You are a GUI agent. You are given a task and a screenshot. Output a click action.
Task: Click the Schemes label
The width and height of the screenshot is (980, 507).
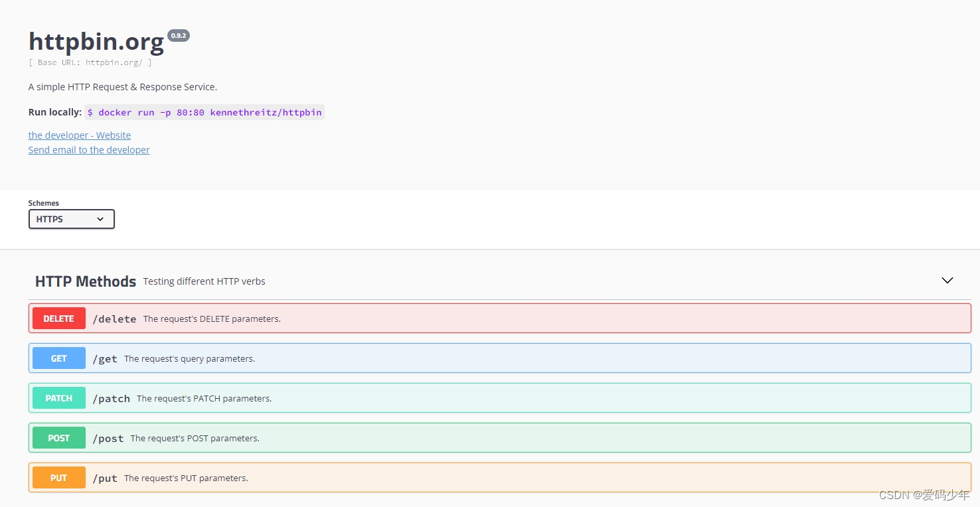pyautogui.click(x=43, y=203)
